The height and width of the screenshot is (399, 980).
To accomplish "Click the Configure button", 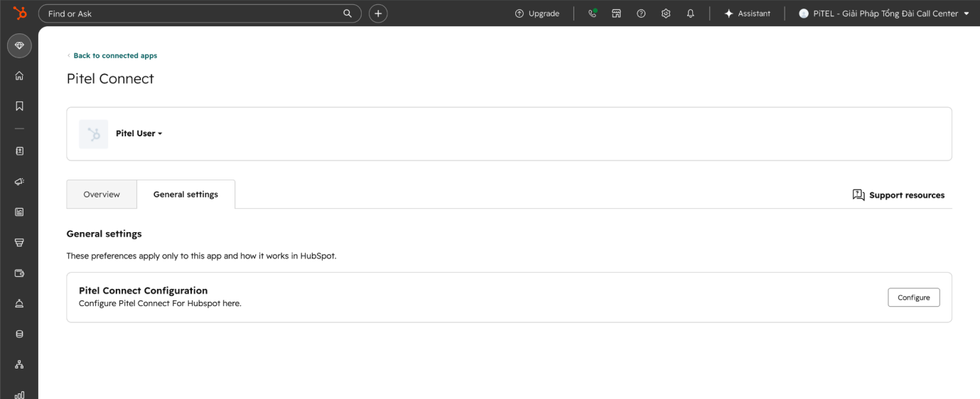I will (914, 297).
